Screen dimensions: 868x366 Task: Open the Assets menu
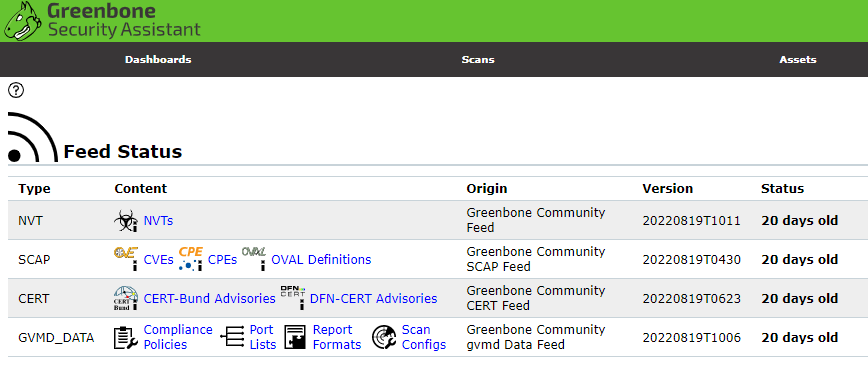pyautogui.click(x=798, y=59)
